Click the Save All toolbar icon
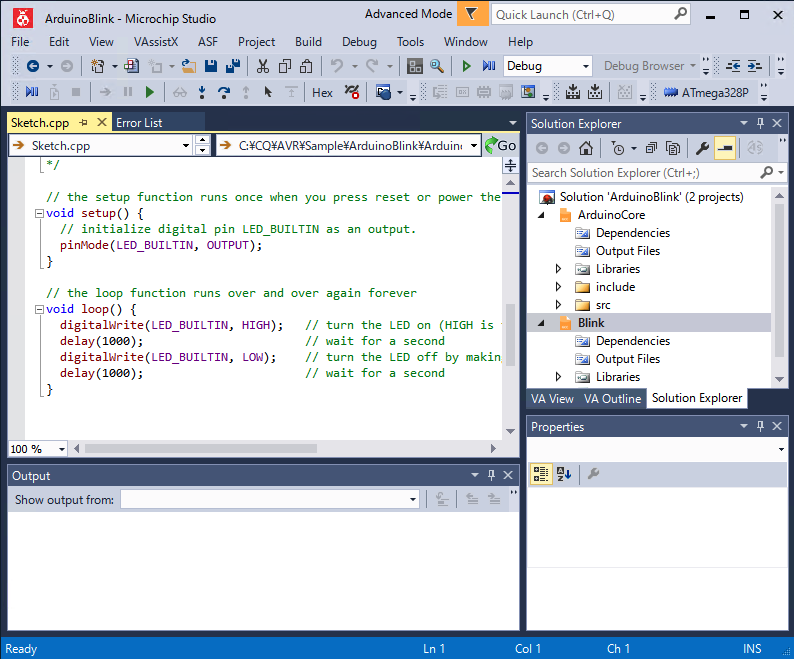This screenshot has width=794, height=659. coord(233,66)
